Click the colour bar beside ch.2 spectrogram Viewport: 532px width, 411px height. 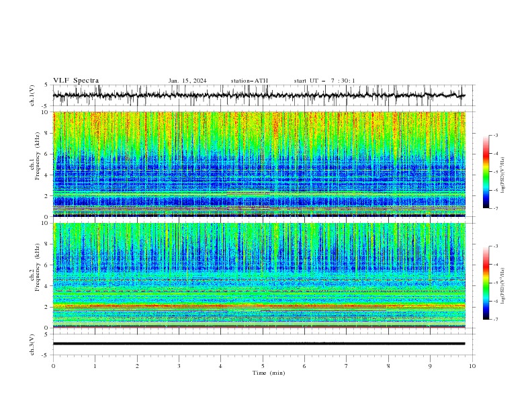click(486, 283)
